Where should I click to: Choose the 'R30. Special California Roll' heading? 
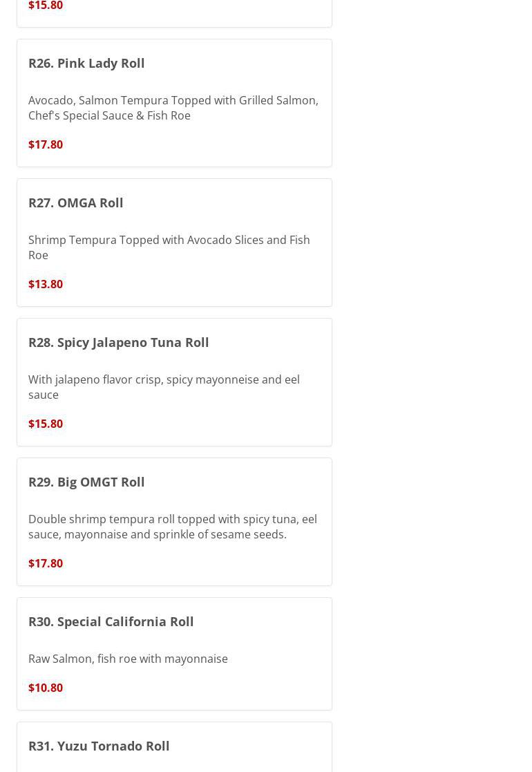pyautogui.click(x=111, y=621)
